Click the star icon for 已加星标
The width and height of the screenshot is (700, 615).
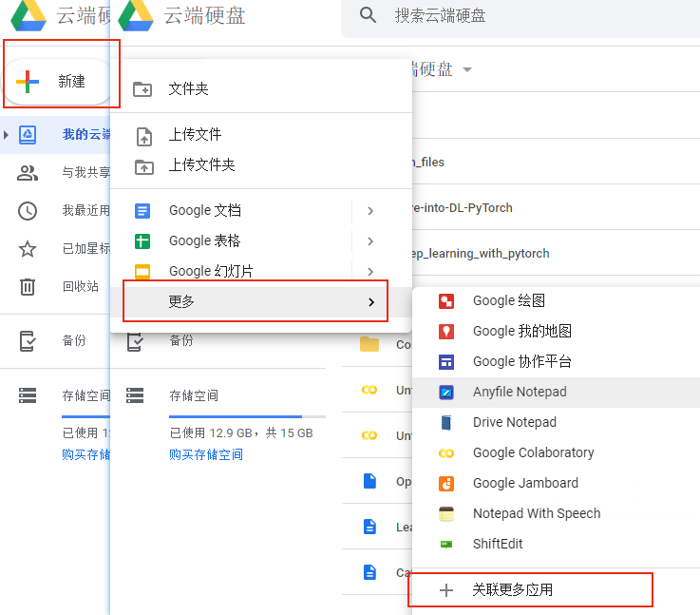coord(28,249)
